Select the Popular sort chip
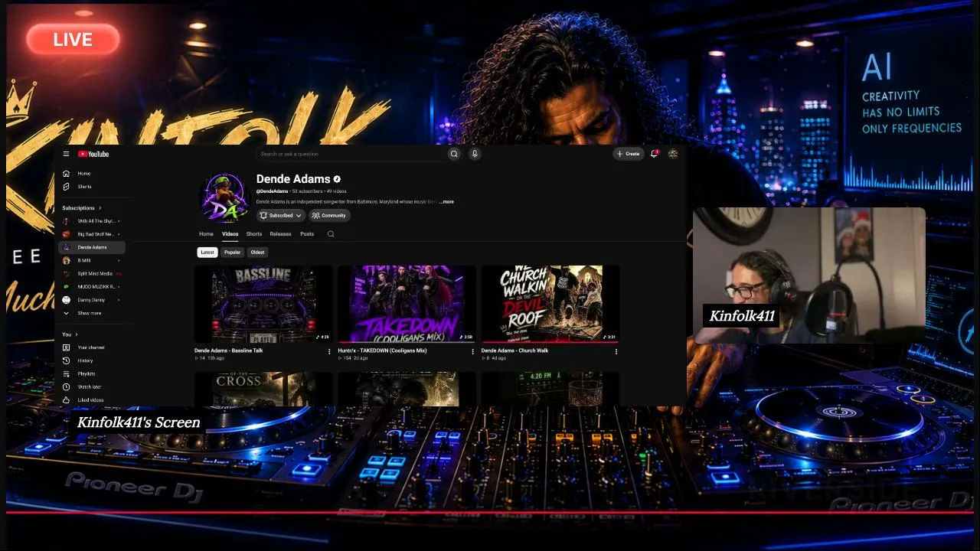The image size is (980, 551). (233, 253)
